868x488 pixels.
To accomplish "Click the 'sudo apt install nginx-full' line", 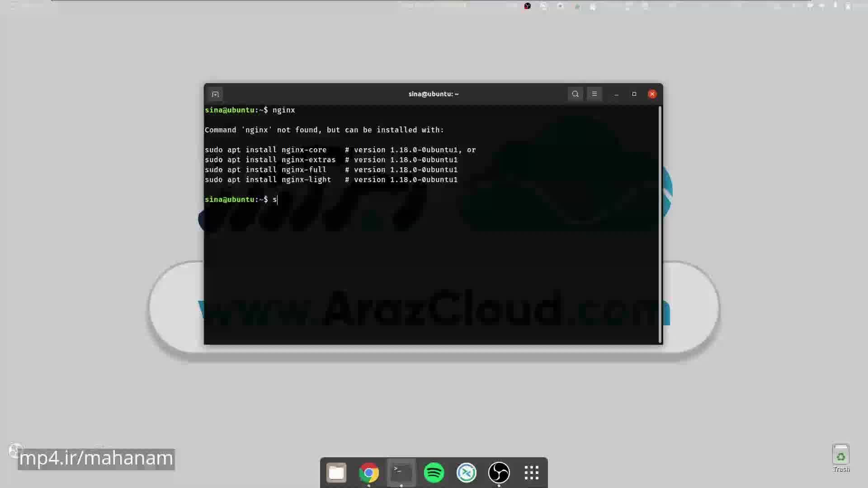I will (x=266, y=170).
